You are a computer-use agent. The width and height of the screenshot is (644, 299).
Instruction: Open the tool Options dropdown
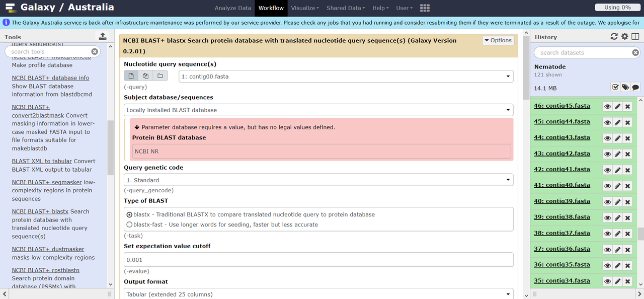[497, 40]
